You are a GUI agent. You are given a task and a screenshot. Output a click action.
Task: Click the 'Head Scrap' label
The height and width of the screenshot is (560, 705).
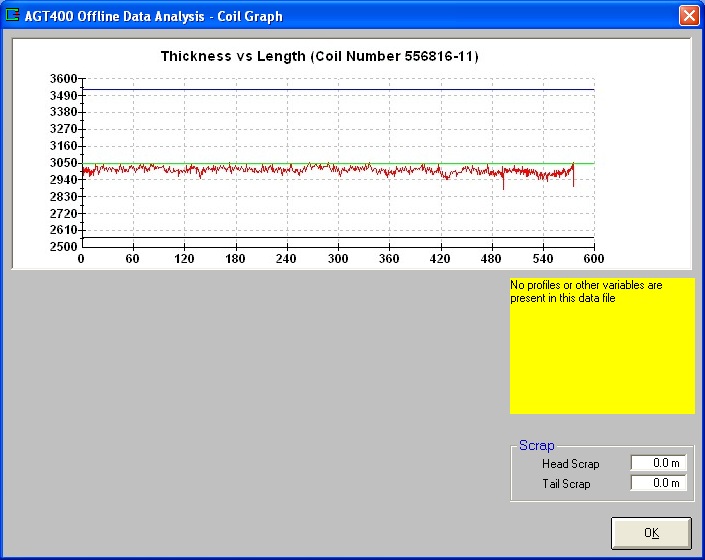click(x=571, y=463)
